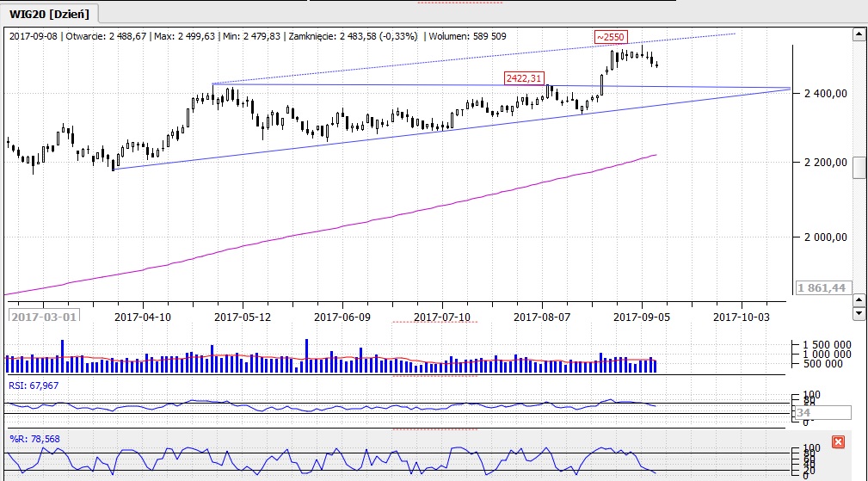Click the vertical scrollbar thumb beside the price axis

[858, 167]
